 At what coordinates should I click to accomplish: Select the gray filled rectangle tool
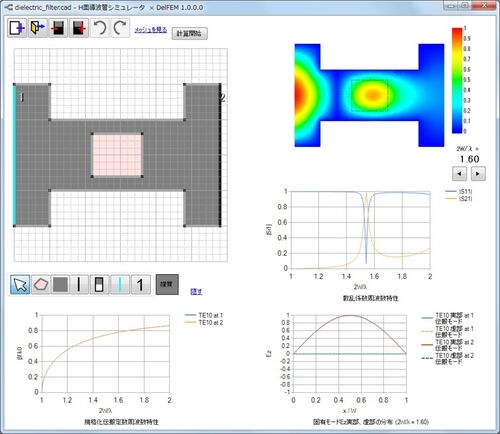coord(60,285)
